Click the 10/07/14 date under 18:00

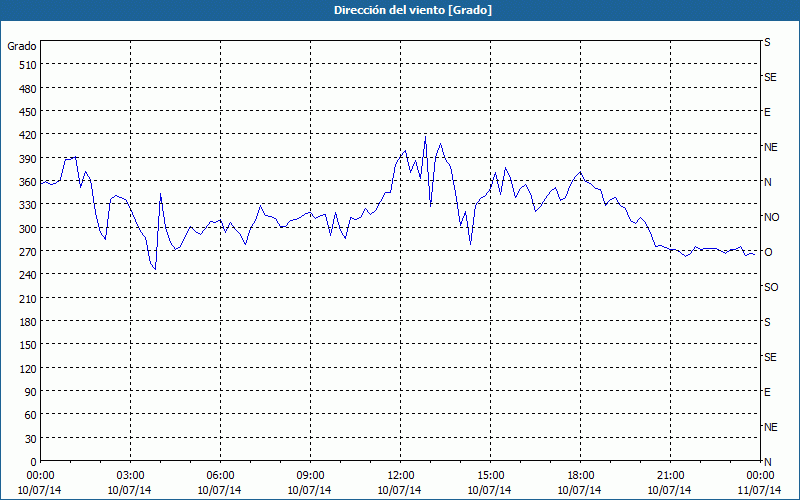click(580, 490)
